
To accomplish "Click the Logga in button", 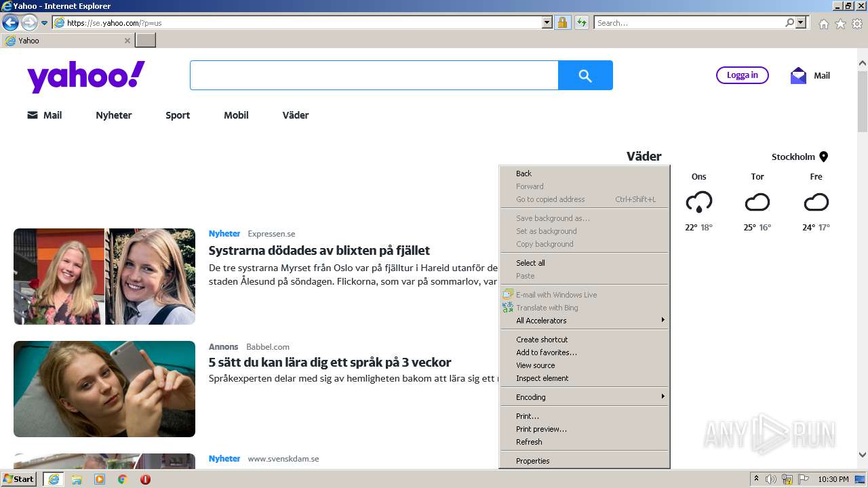I will (x=742, y=75).
